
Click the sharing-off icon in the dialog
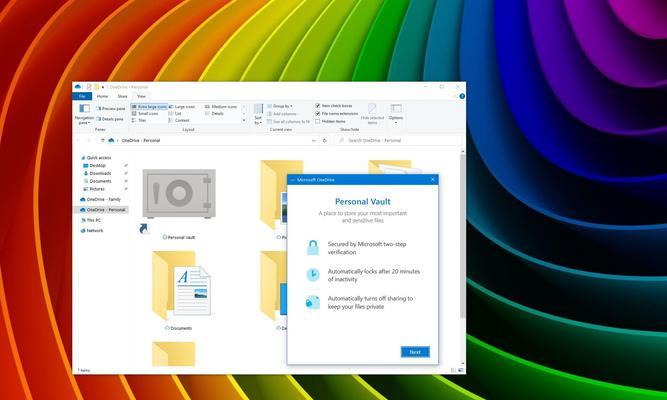(313, 302)
